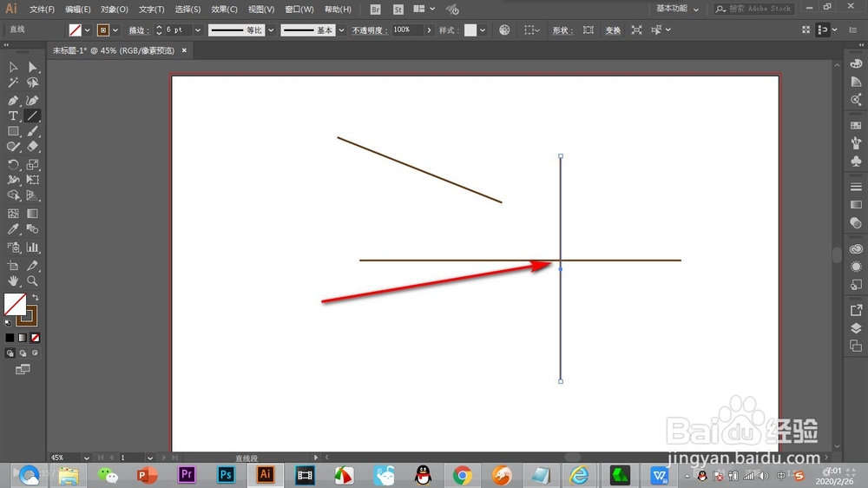The image size is (868, 488).
Task: Select the Pen tool
Action: point(13,101)
